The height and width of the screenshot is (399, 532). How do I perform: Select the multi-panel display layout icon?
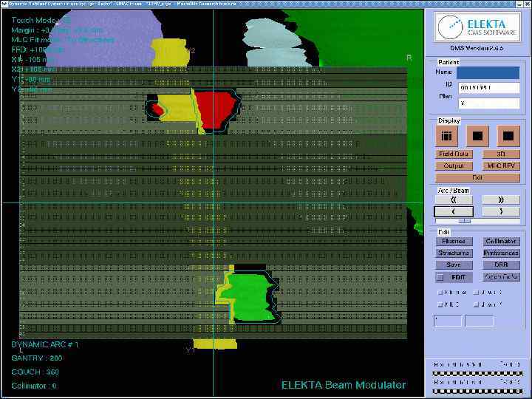446,136
